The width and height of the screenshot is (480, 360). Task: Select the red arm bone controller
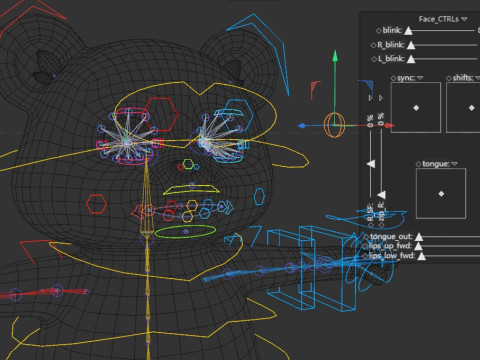tap(43, 293)
